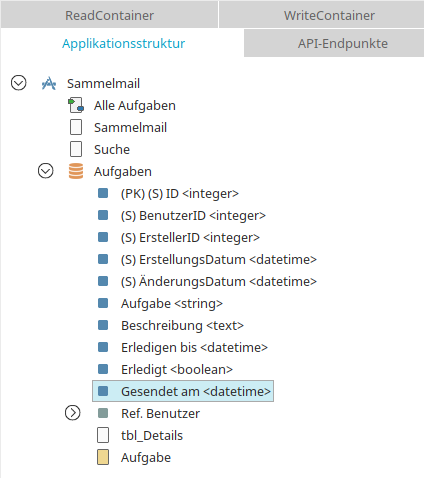
Task: Click the Aufgaben database icon
Action: coord(76,171)
